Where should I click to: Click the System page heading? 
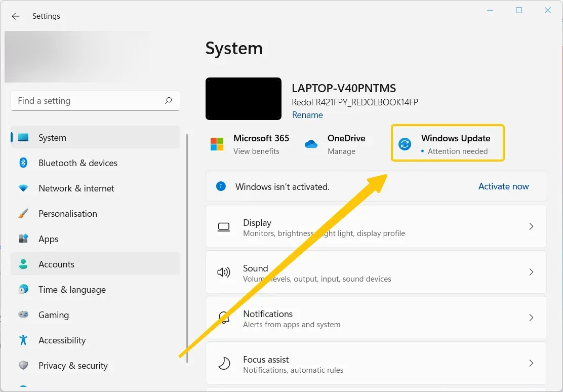[234, 48]
